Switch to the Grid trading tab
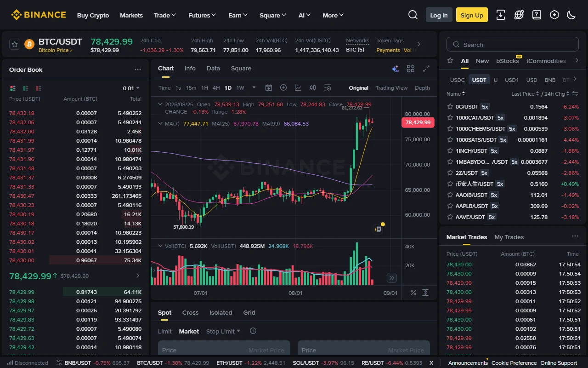The width and height of the screenshot is (588, 368). coord(249,312)
